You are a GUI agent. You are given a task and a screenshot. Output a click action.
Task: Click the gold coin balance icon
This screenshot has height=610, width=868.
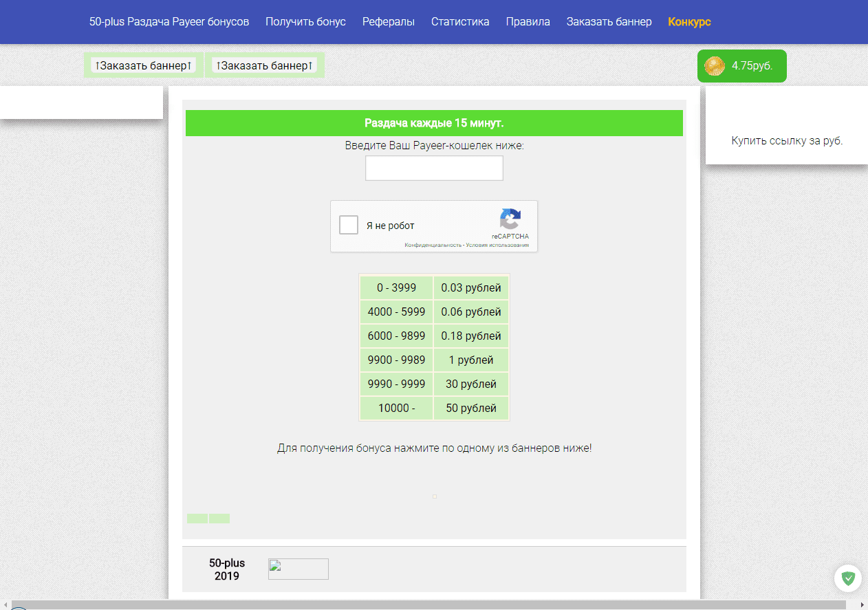[x=715, y=66]
